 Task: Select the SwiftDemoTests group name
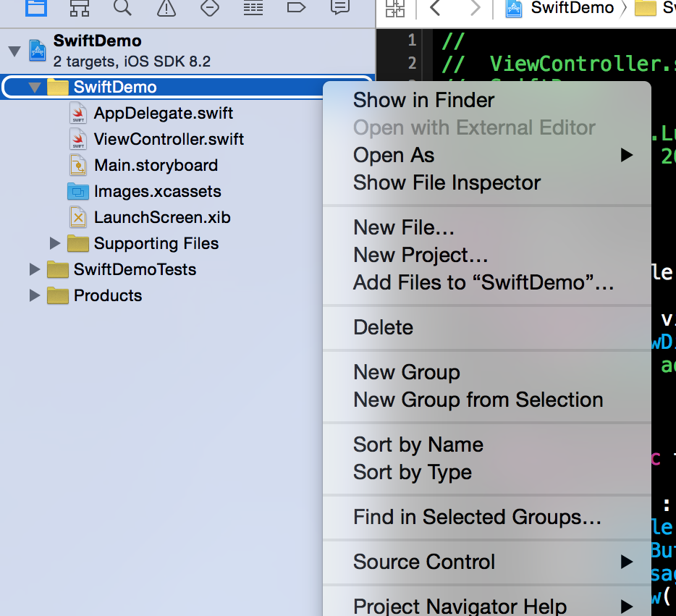click(x=135, y=270)
